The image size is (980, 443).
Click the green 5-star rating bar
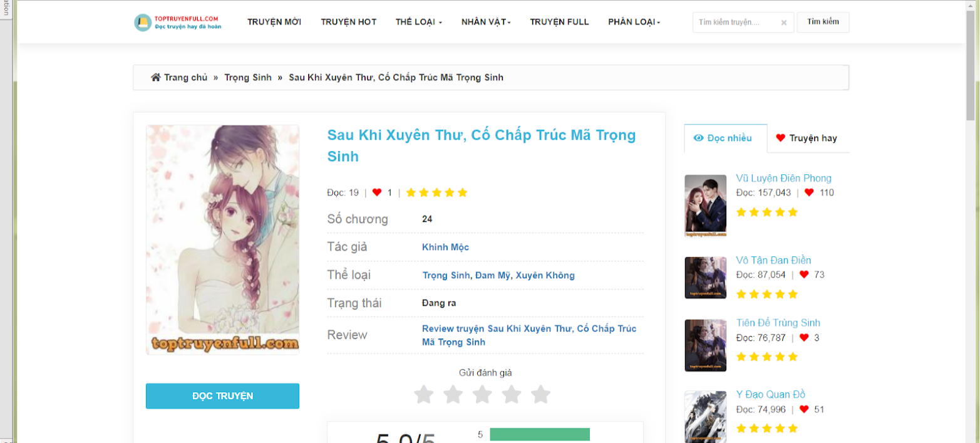point(540,434)
